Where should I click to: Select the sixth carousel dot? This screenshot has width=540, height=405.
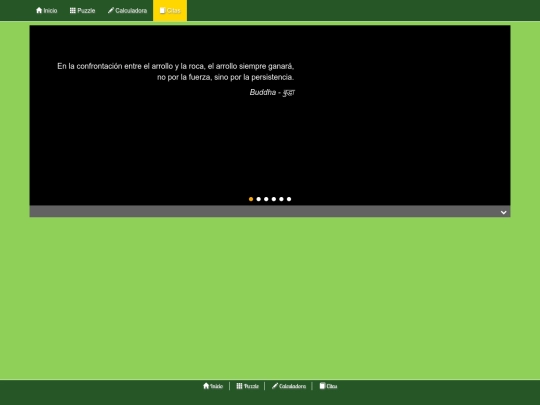click(x=289, y=199)
